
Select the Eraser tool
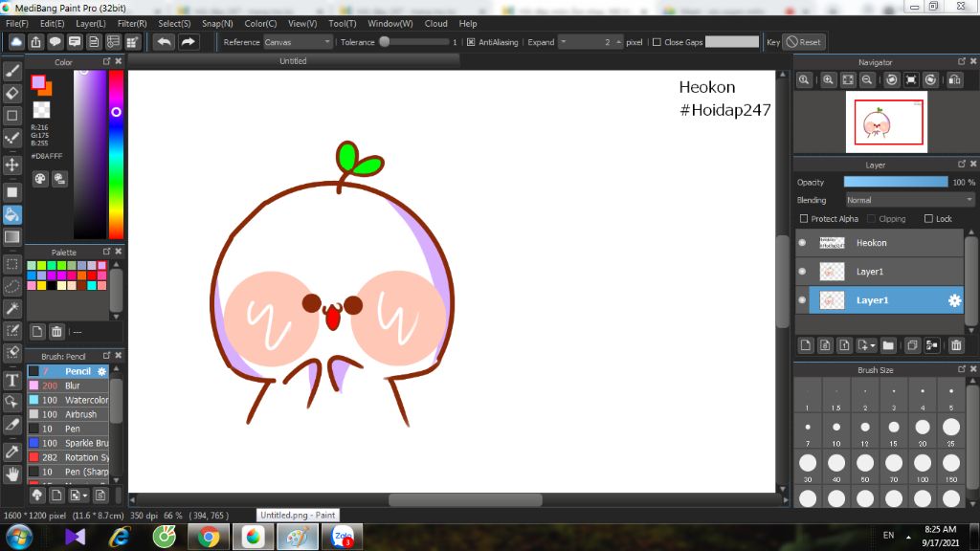[11, 93]
